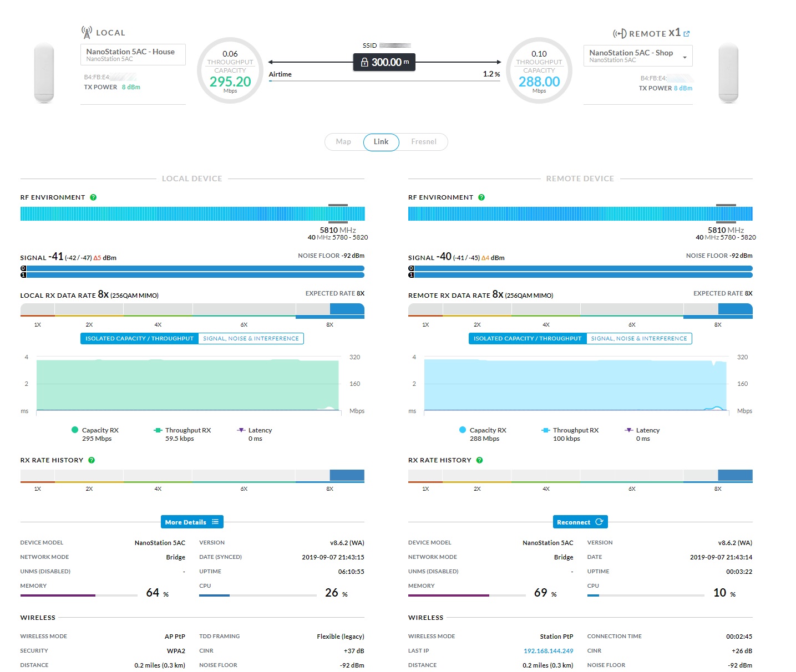
Task: Click the AP PtP wireless mode value
Action: pos(175,637)
